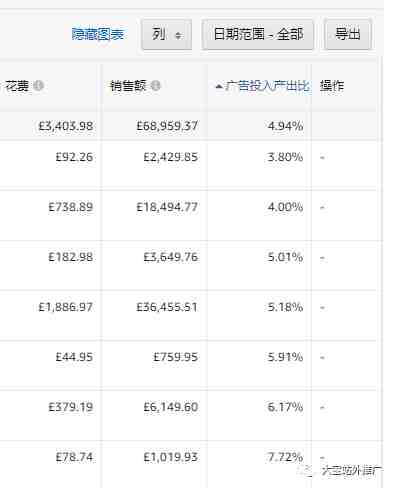The height and width of the screenshot is (488, 394).
Task: Select the £18,494.77 sales cell
Action: pos(167,207)
